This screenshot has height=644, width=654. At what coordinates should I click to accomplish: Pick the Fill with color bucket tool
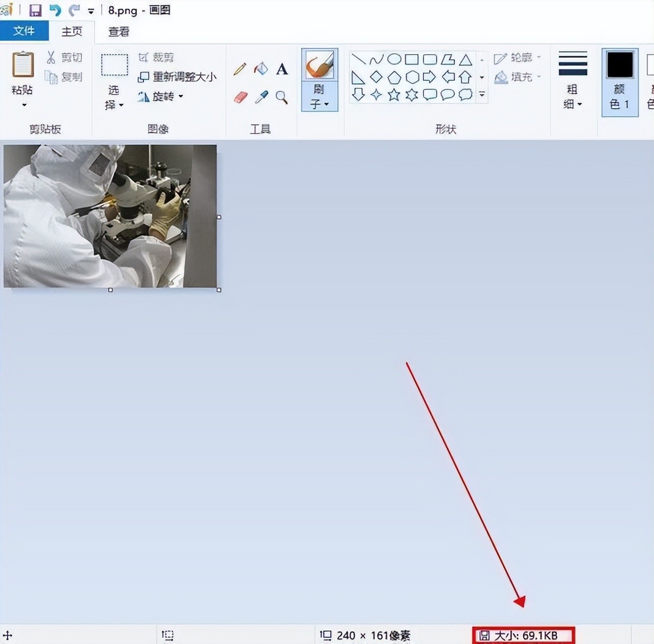261,69
